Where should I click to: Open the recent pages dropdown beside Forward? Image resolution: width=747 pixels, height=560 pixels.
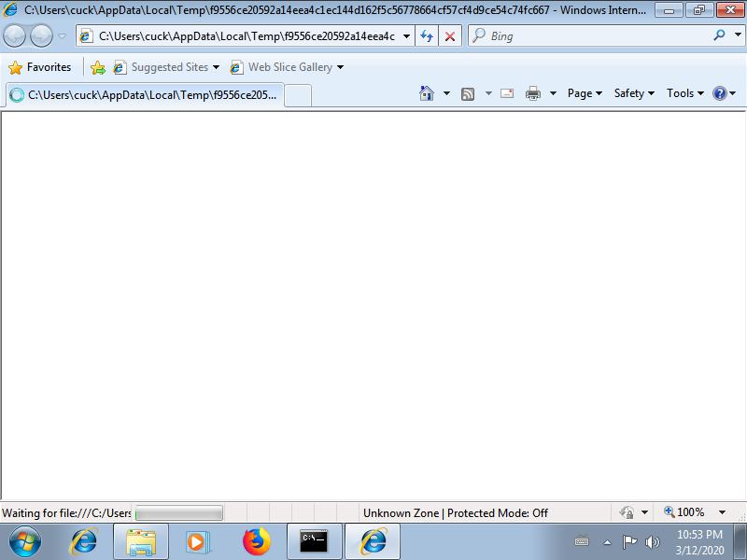click(x=62, y=36)
